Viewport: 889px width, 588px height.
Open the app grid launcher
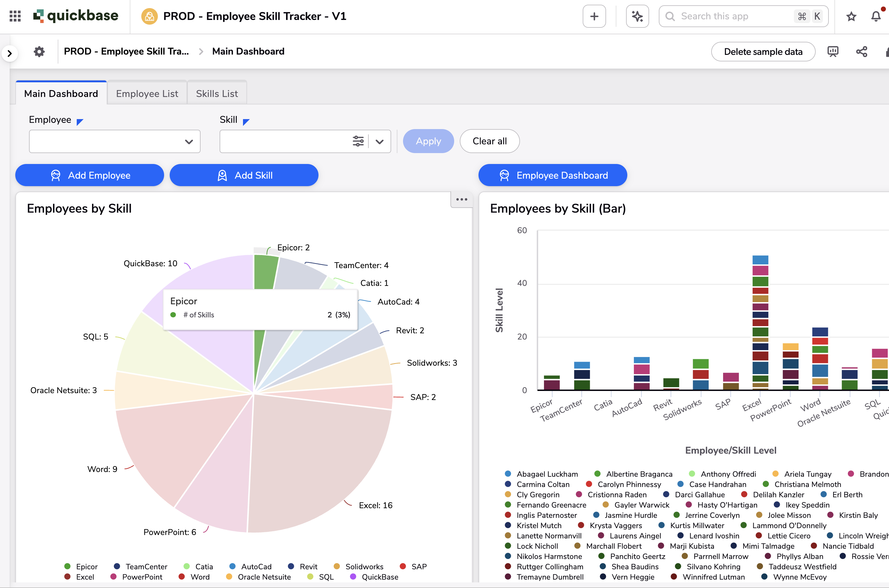[15, 16]
